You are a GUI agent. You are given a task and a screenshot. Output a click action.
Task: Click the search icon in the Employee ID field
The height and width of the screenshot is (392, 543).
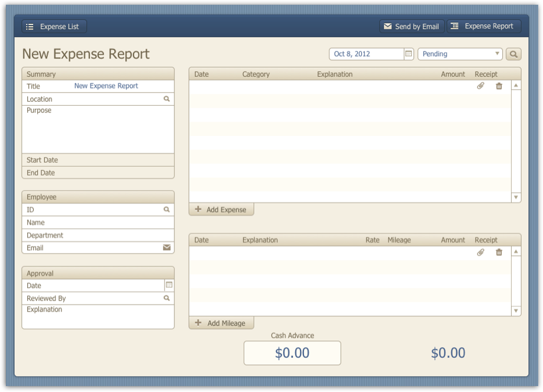[x=166, y=209]
